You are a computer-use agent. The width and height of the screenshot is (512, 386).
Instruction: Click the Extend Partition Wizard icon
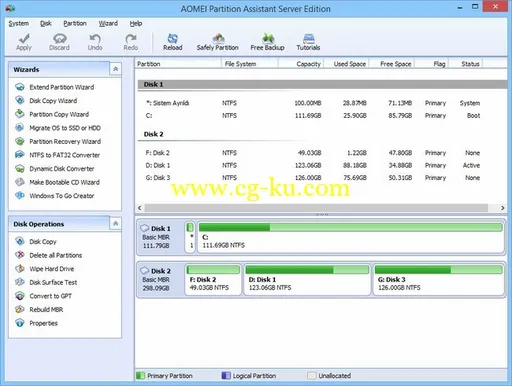coord(20,87)
